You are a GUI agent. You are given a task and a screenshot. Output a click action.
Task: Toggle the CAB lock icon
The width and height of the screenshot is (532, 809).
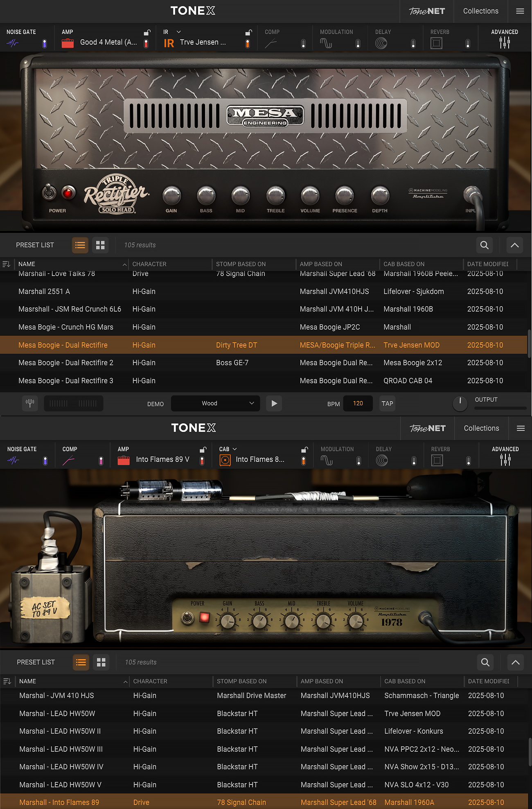click(304, 450)
